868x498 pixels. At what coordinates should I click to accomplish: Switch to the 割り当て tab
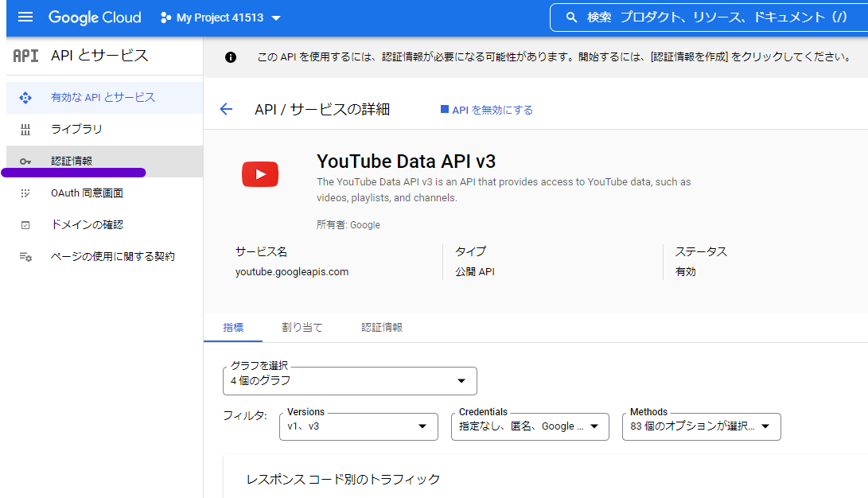click(x=302, y=326)
